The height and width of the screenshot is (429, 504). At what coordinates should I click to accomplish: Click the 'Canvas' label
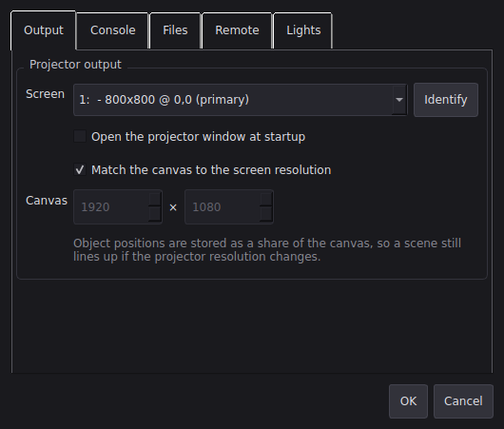(47, 201)
